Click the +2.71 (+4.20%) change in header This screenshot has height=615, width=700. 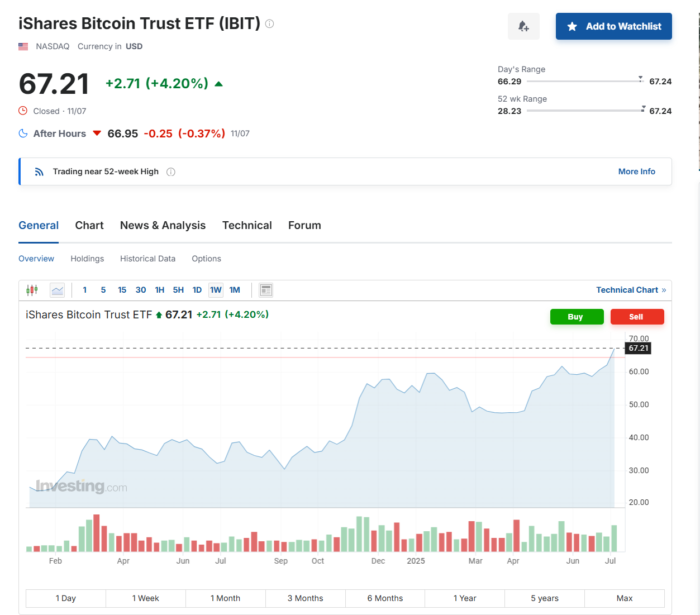pos(157,84)
